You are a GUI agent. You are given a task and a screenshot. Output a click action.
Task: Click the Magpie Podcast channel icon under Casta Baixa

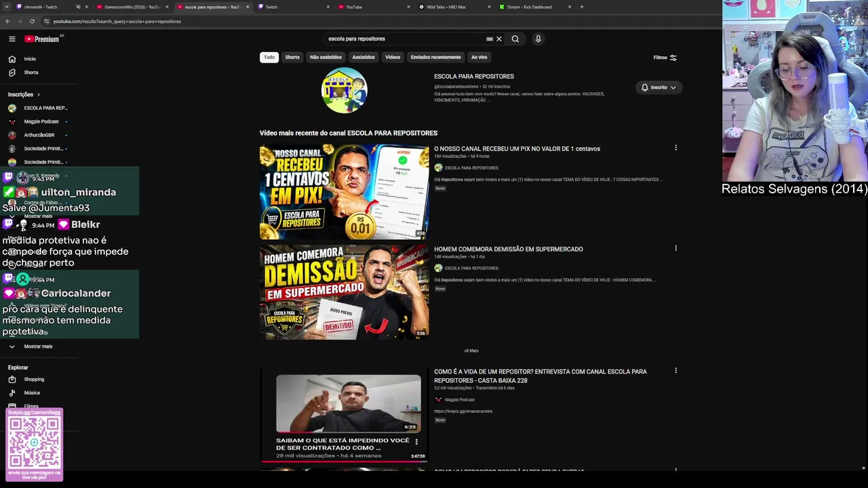coord(439,400)
